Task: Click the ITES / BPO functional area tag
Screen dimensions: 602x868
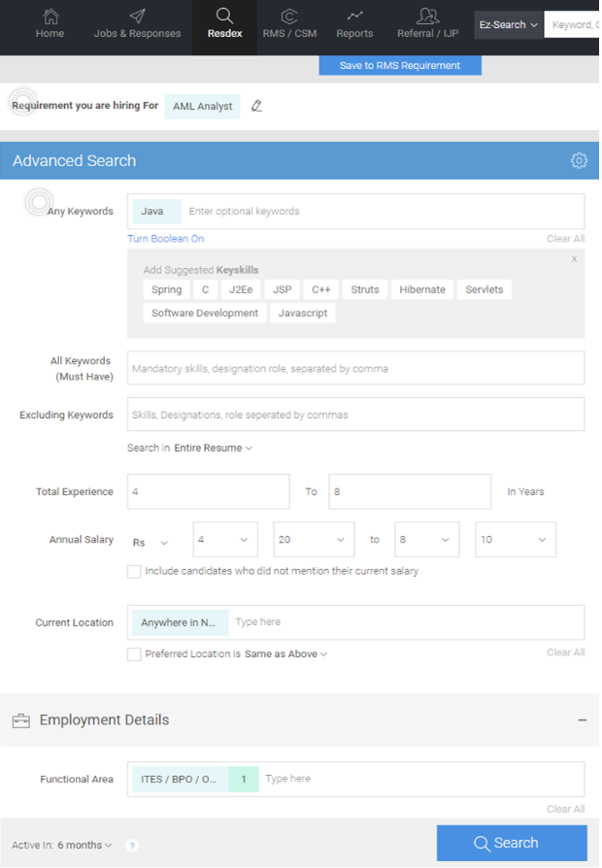Action: 180,779
